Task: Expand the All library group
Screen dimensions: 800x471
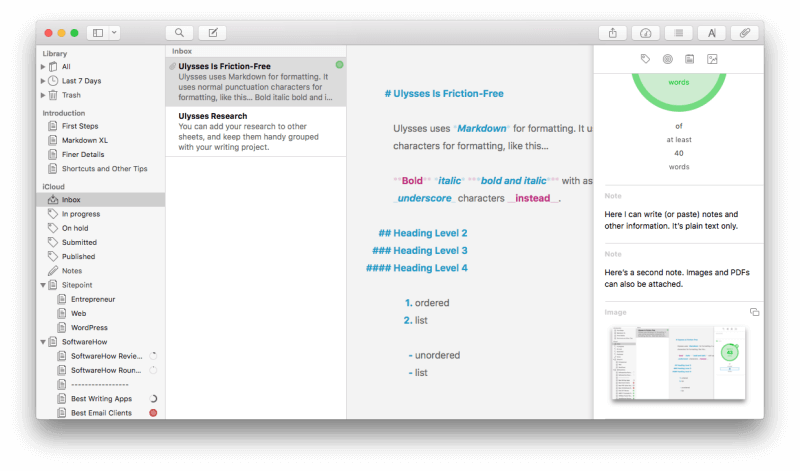Action: [x=43, y=66]
